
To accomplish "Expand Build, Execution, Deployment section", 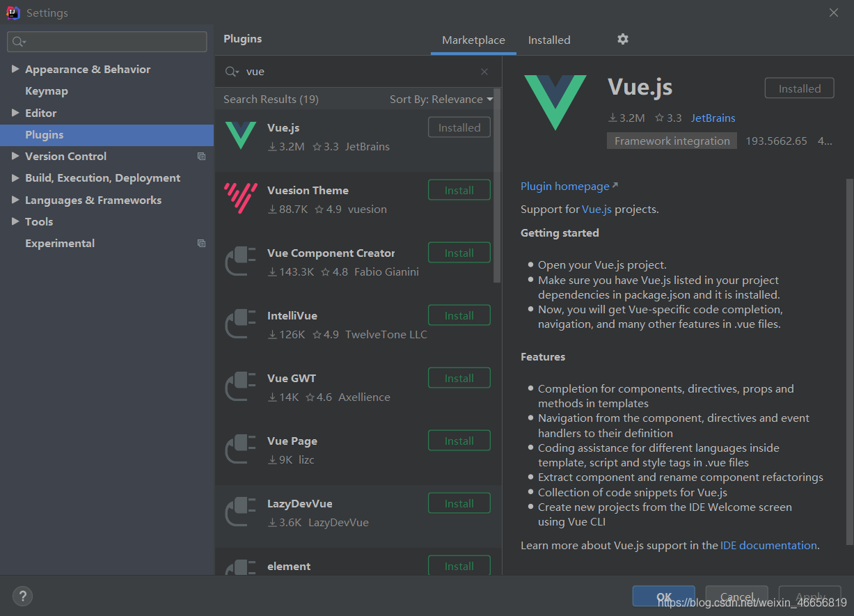I will pos(15,177).
